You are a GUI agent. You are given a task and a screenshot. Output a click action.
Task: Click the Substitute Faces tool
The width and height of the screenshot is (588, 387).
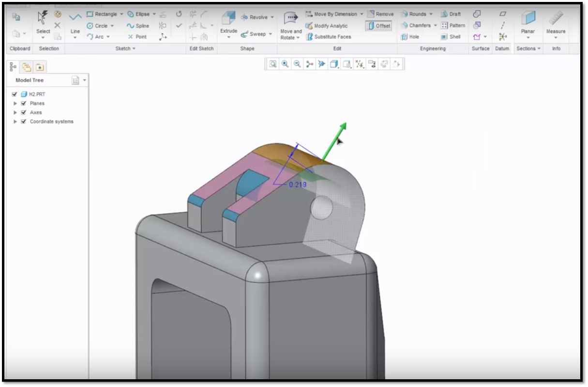pyautogui.click(x=329, y=37)
